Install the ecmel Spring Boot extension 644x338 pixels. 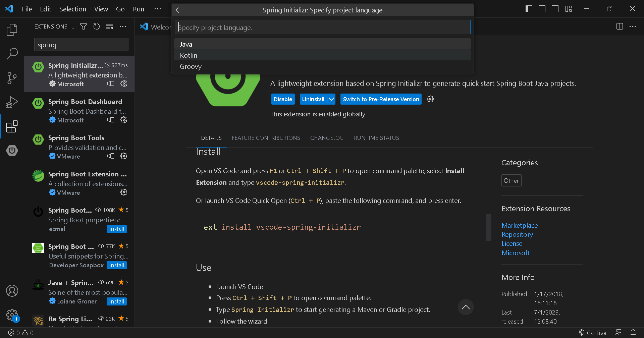117,229
